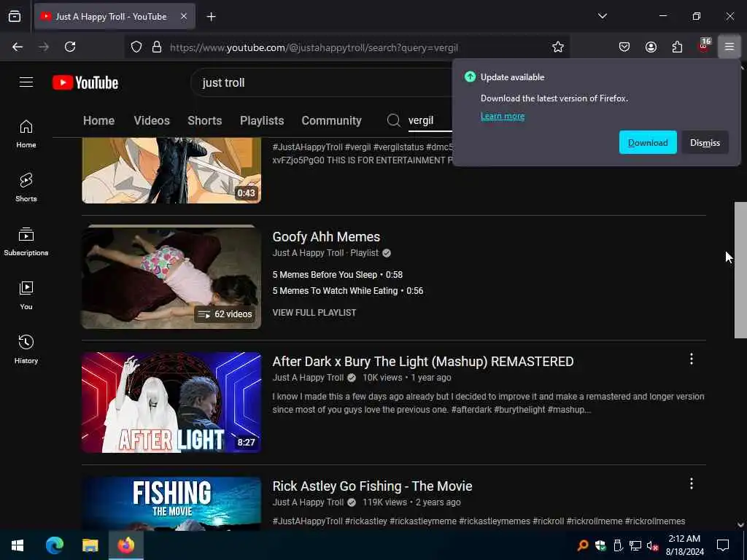Open the Goofy Ahh Memes playlist title

click(326, 237)
